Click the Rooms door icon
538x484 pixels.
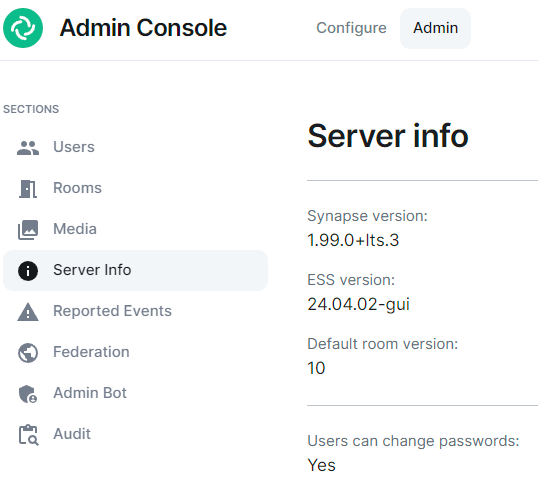28,189
